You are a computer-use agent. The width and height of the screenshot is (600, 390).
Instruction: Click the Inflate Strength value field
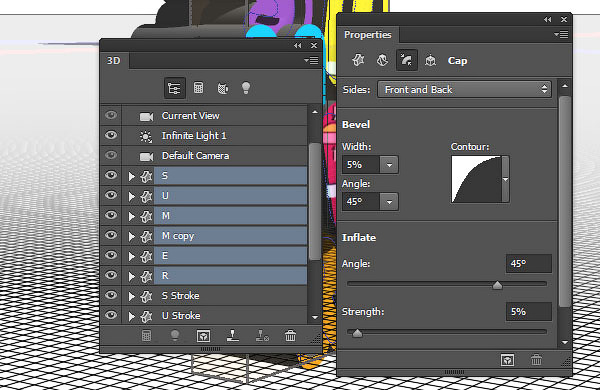click(x=528, y=312)
